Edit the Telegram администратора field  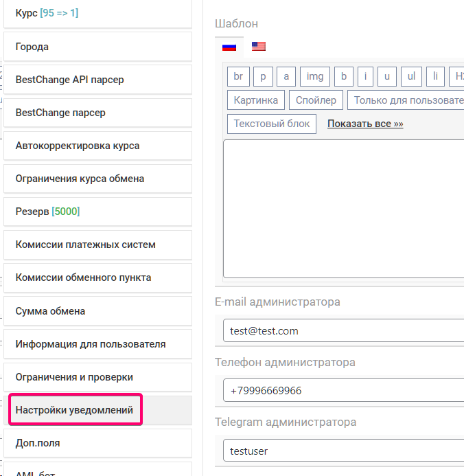click(343, 451)
